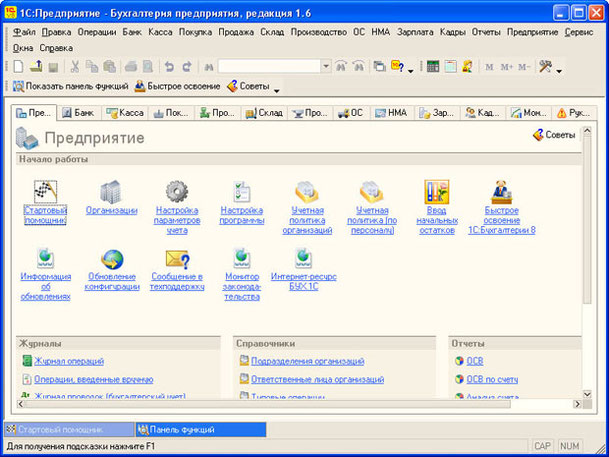Screen dimensions: 609x457
Task: Click the Организации buildings icon
Action: (x=111, y=191)
